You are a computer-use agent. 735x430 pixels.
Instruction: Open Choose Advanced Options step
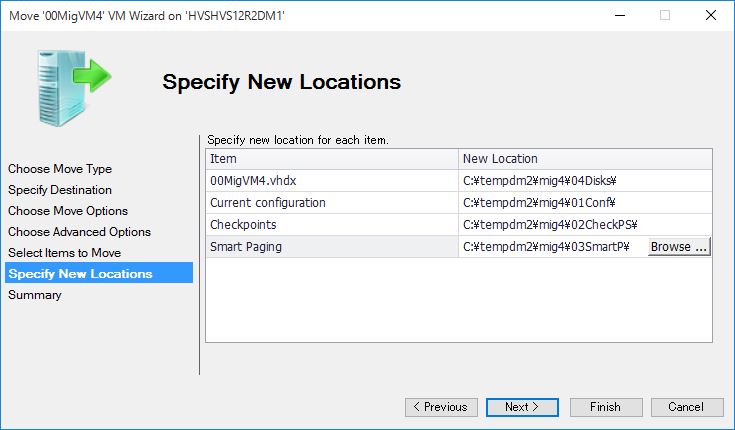coord(79,232)
